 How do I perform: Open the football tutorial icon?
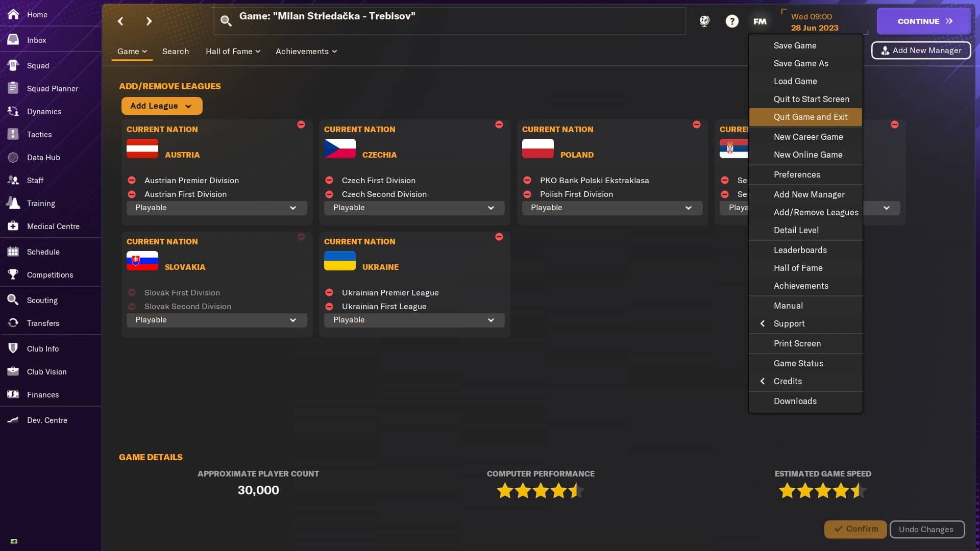(x=704, y=21)
